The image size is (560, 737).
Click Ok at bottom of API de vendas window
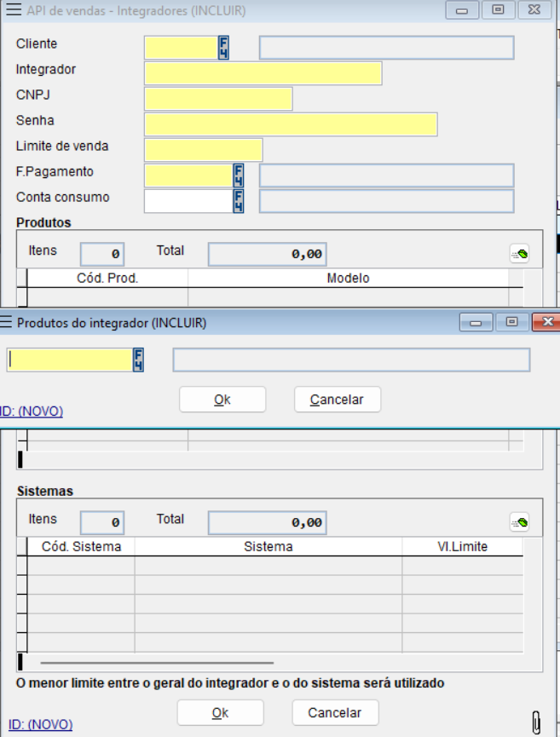point(220,712)
